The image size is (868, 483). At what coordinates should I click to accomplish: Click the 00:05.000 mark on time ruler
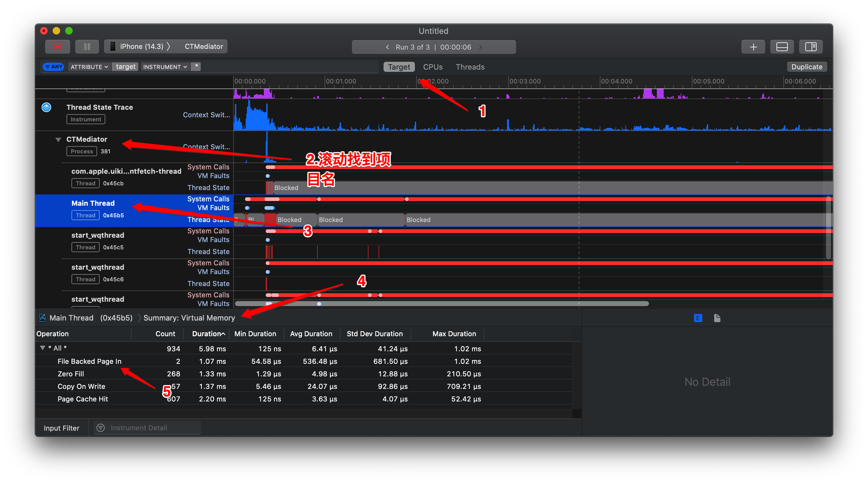pos(708,81)
